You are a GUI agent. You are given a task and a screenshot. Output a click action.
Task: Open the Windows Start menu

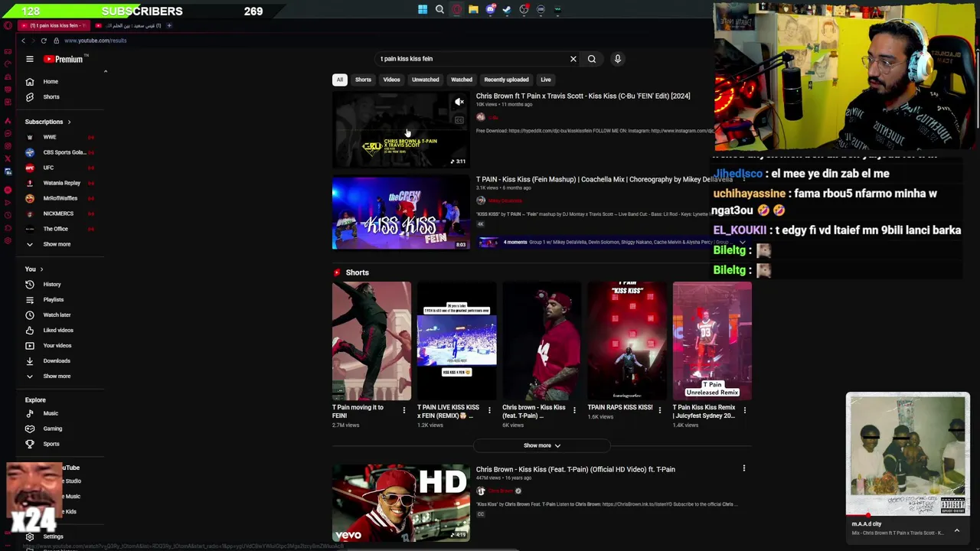tap(423, 10)
